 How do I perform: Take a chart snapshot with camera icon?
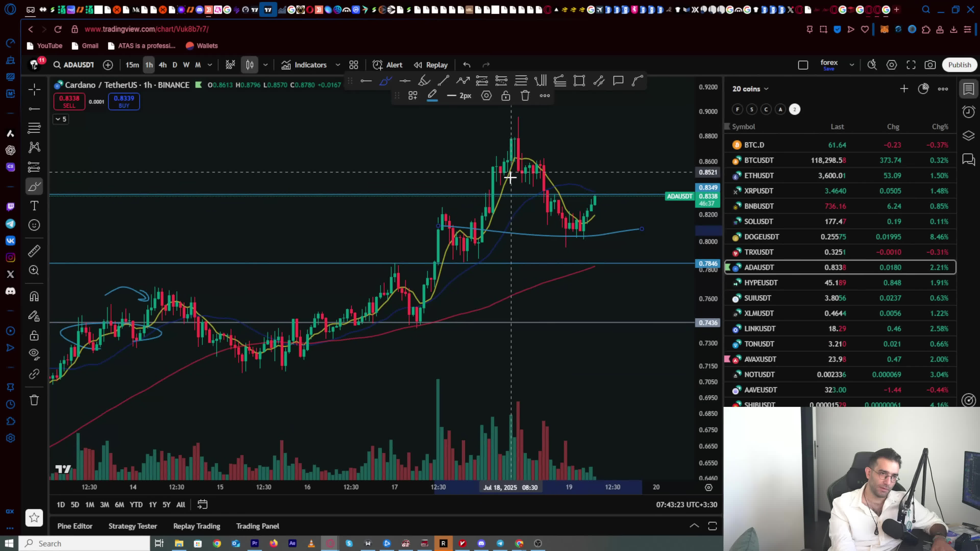pos(930,65)
